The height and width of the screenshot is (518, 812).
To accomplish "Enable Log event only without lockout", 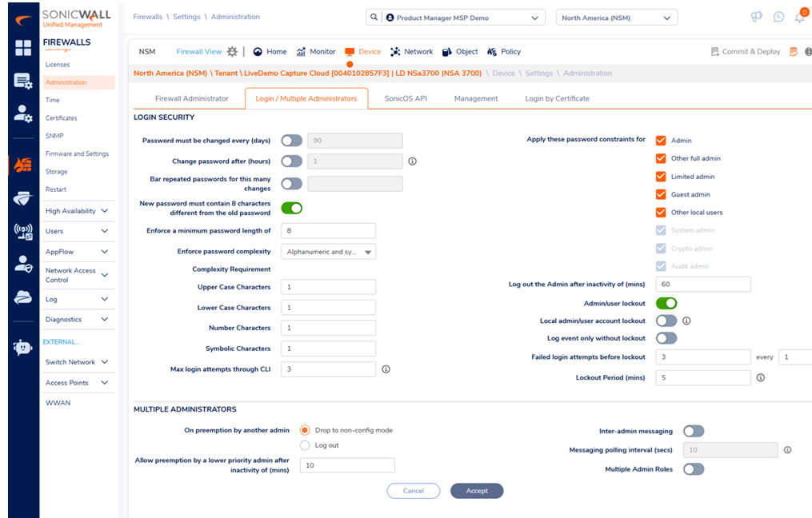I will click(666, 338).
